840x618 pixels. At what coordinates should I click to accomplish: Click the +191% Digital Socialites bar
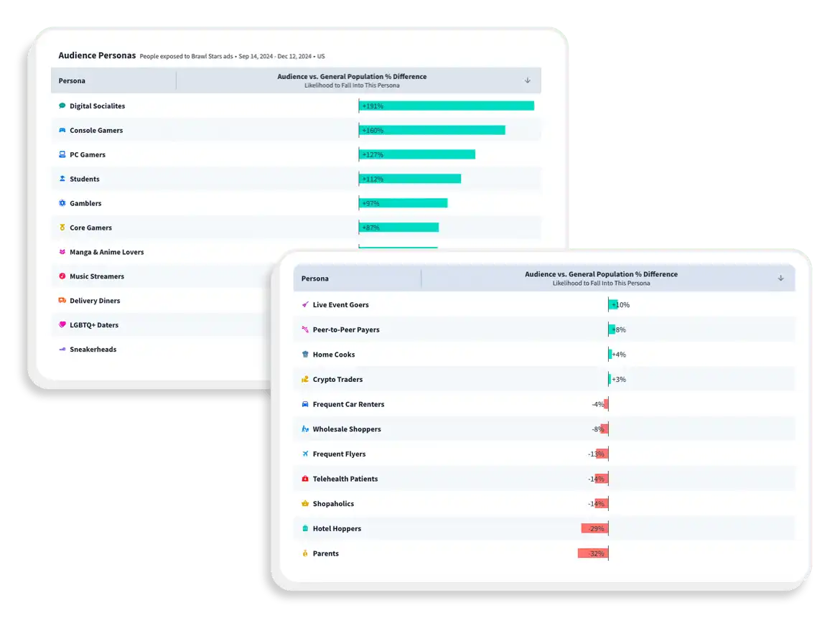(447, 106)
